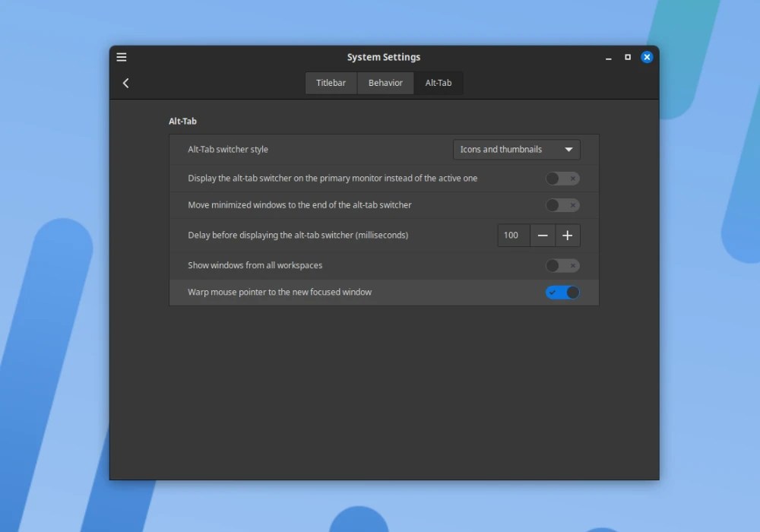Select the Alt-Tab tab
The width and height of the screenshot is (760, 532).
439,83
